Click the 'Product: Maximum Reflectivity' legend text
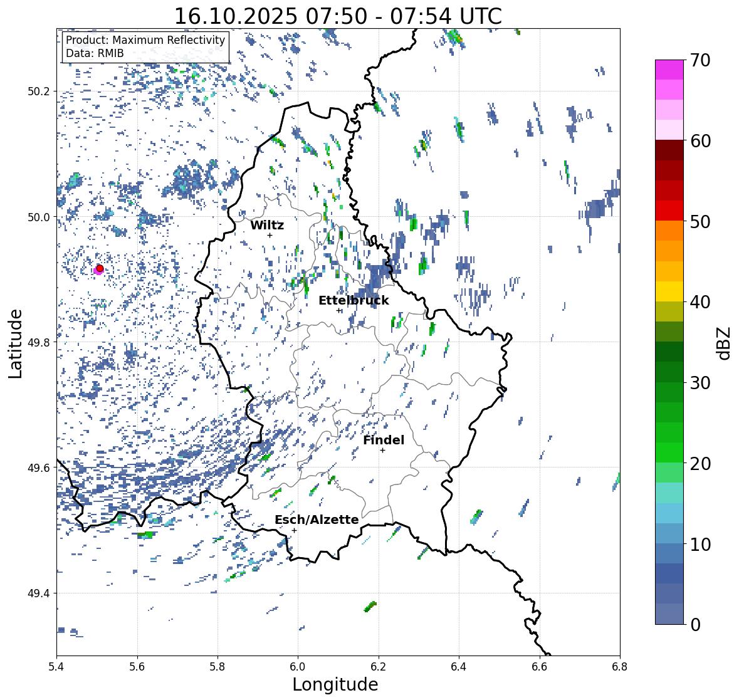The image size is (739, 700). (145, 40)
